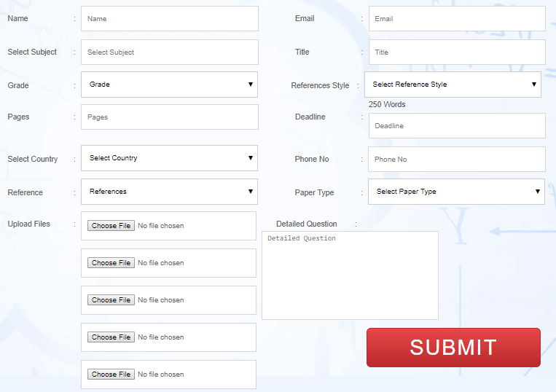The height and width of the screenshot is (392, 556).
Task: Click the third Choose File button
Action: [x=111, y=300]
